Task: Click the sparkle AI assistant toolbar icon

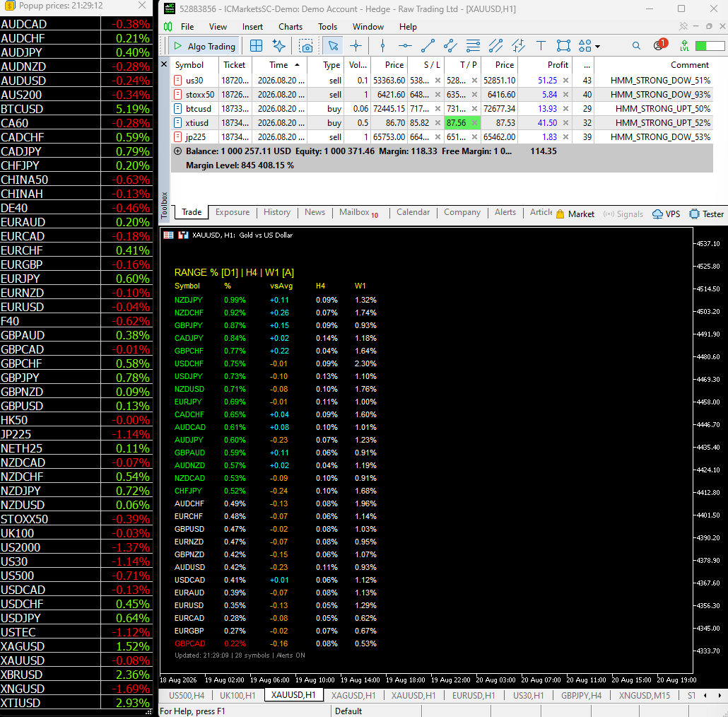Action: [278, 45]
